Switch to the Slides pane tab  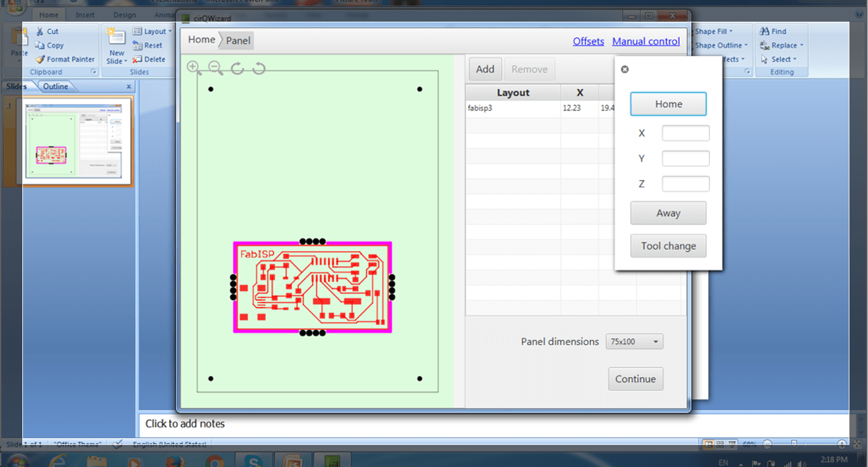click(x=17, y=86)
